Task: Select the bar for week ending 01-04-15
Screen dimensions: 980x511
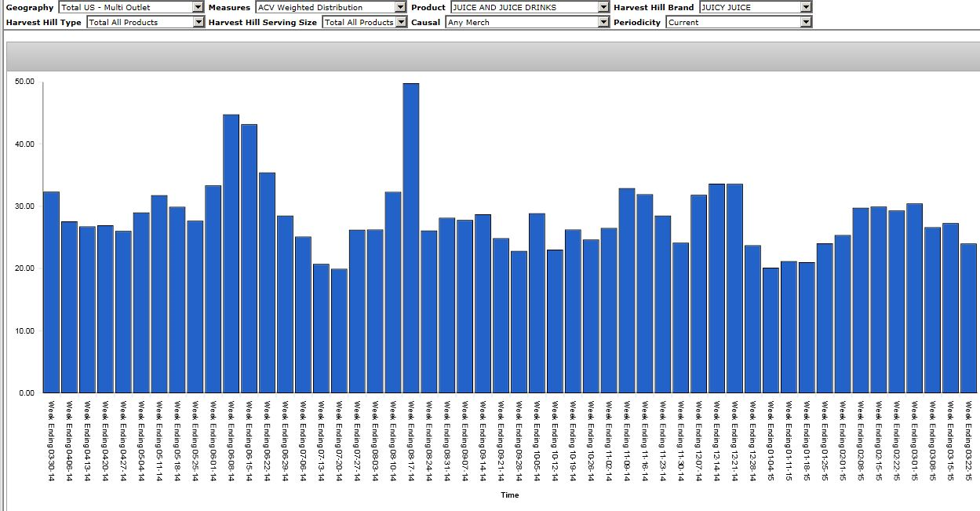Action: point(771,330)
